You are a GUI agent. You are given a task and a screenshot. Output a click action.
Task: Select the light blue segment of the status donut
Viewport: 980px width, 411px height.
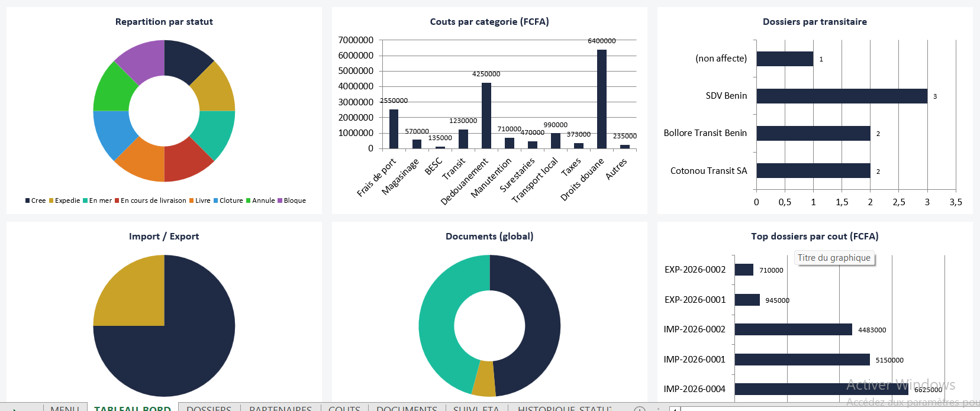pos(114,131)
